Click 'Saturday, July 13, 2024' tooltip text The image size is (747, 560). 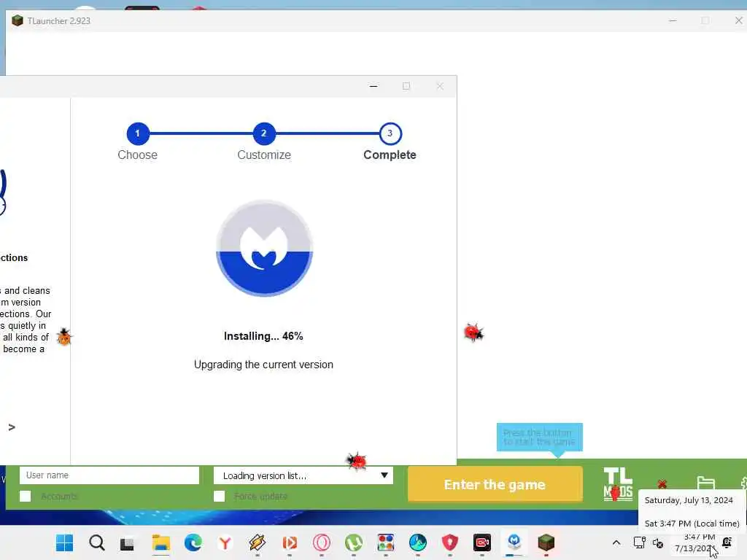689,500
